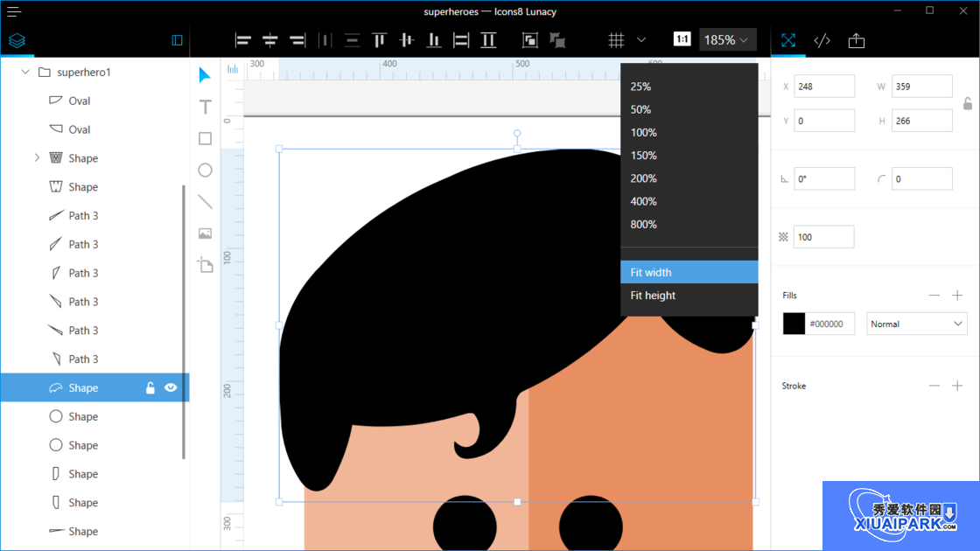Open the Normal blend mode dropdown
This screenshot has height=551, width=980.
tap(916, 324)
